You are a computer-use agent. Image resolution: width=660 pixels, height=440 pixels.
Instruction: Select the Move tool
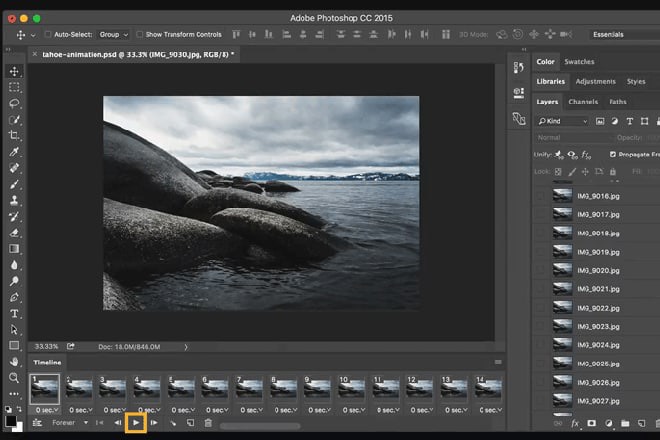click(14, 71)
